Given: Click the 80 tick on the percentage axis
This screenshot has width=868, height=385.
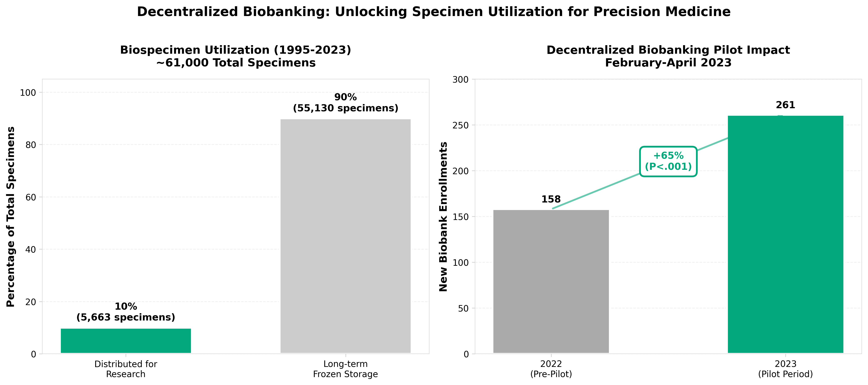Looking at the screenshot, I should coord(31,145).
